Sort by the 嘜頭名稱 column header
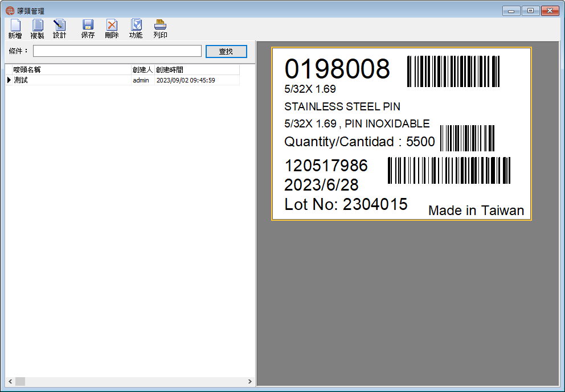 (72, 69)
